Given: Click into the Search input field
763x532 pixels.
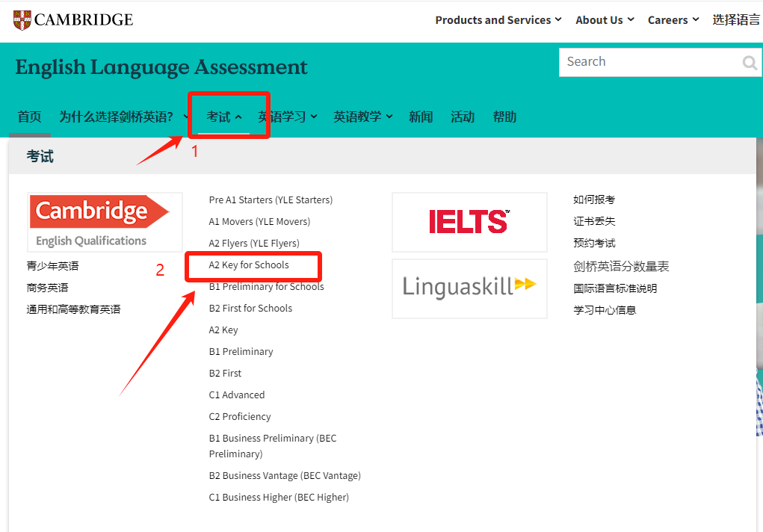Looking at the screenshot, I should (x=646, y=63).
